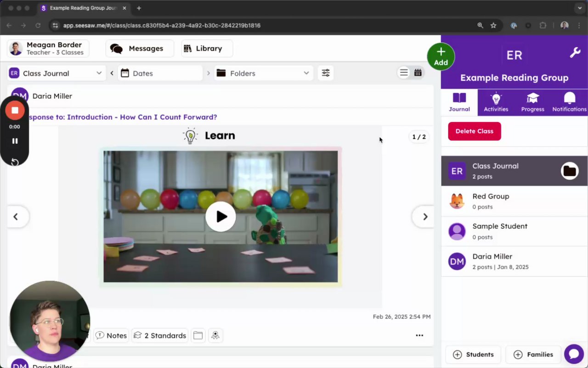The image size is (588, 368).
Task: Click Daria Miller's name on the post header
Action: (52, 96)
